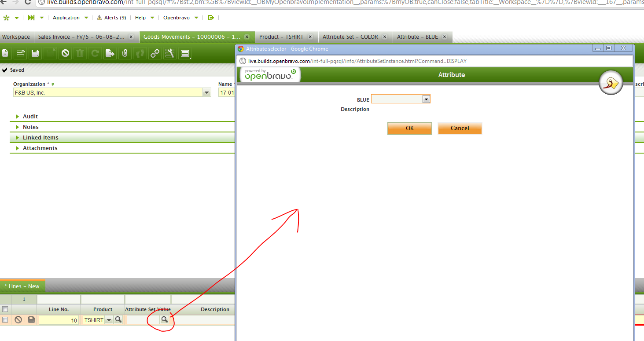The width and height of the screenshot is (644, 341).
Task: Click the Line No. input field
Action: point(59,320)
